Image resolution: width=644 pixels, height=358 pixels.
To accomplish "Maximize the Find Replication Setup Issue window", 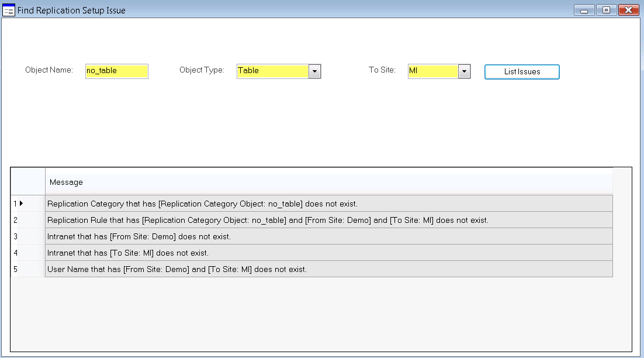I will [x=606, y=10].
